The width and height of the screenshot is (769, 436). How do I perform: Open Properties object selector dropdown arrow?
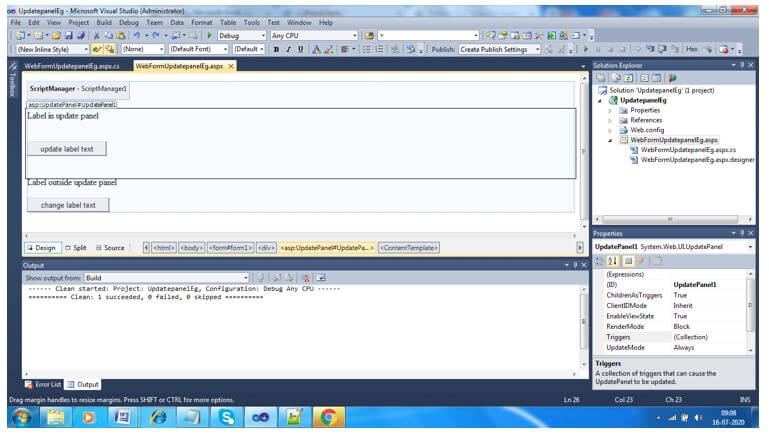pyautogui.click(x=750, y=247)
